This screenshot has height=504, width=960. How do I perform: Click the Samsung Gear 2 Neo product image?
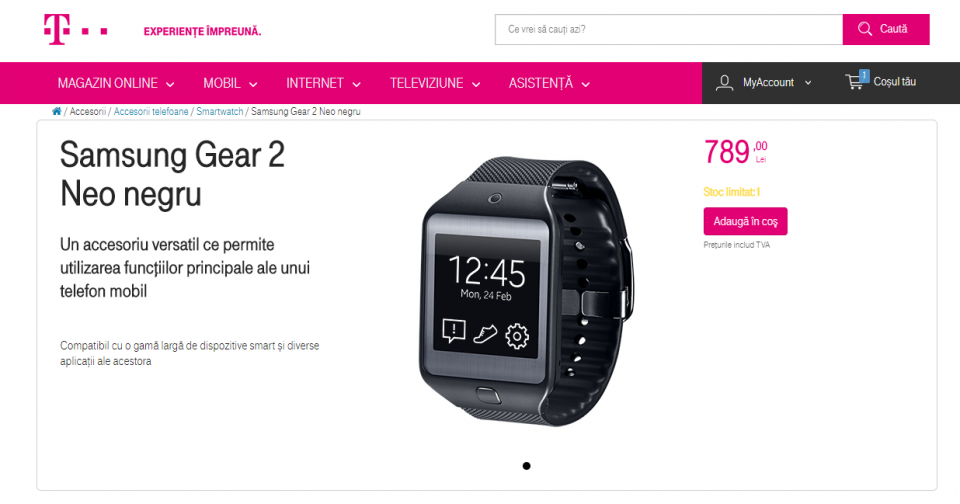pyautogui.click(x=527, y=291)
